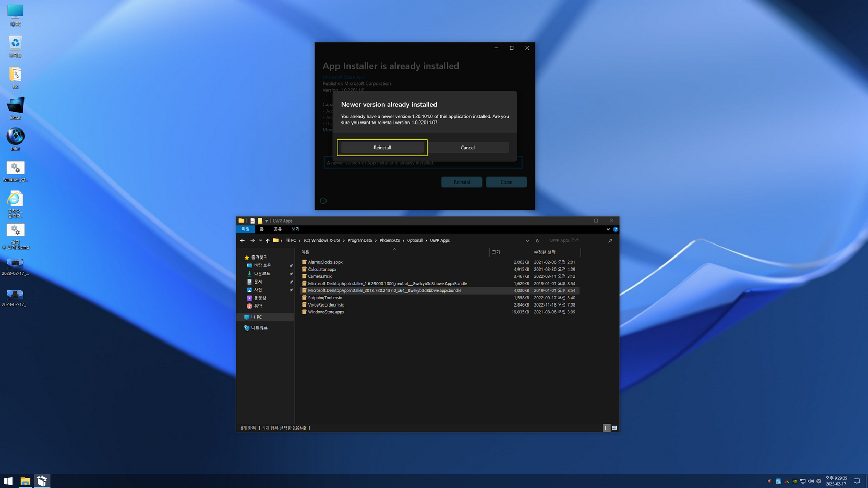The image size is (868, 488).
Task: Confirm Reinstall in the newer version dialog
Action: (x=382, y=148)
